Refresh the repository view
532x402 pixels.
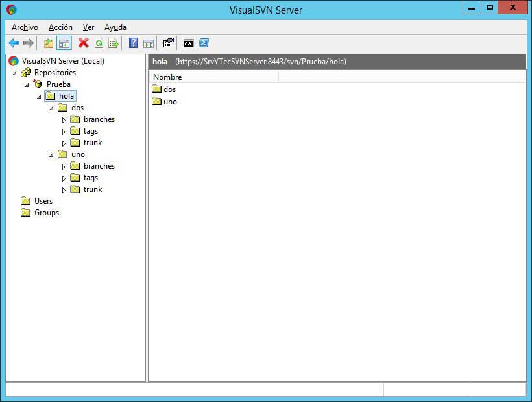click(97, 43)
